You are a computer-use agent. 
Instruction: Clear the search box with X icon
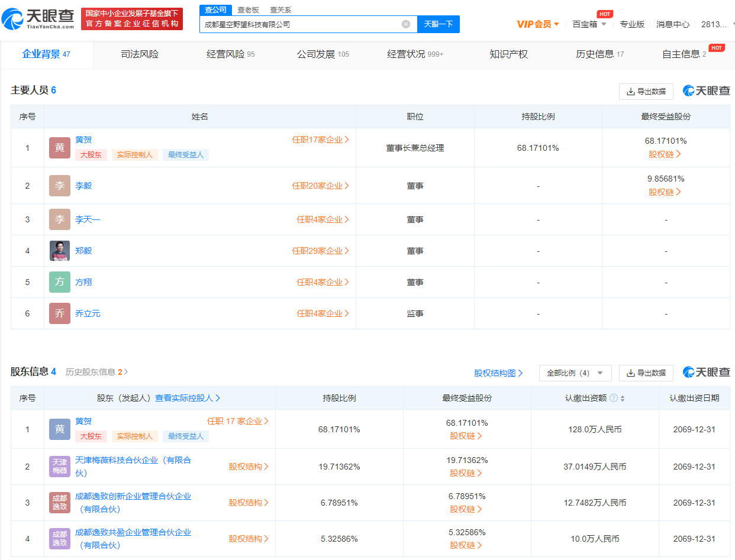(406, 24)
